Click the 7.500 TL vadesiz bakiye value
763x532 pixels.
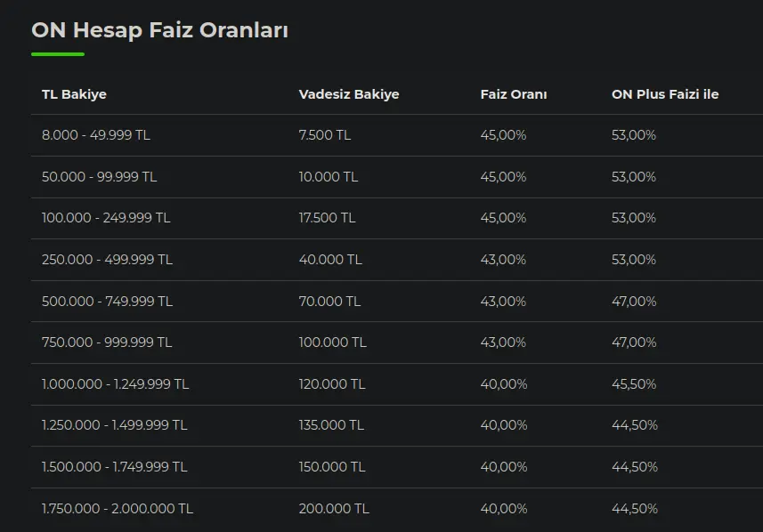[325, 135]
